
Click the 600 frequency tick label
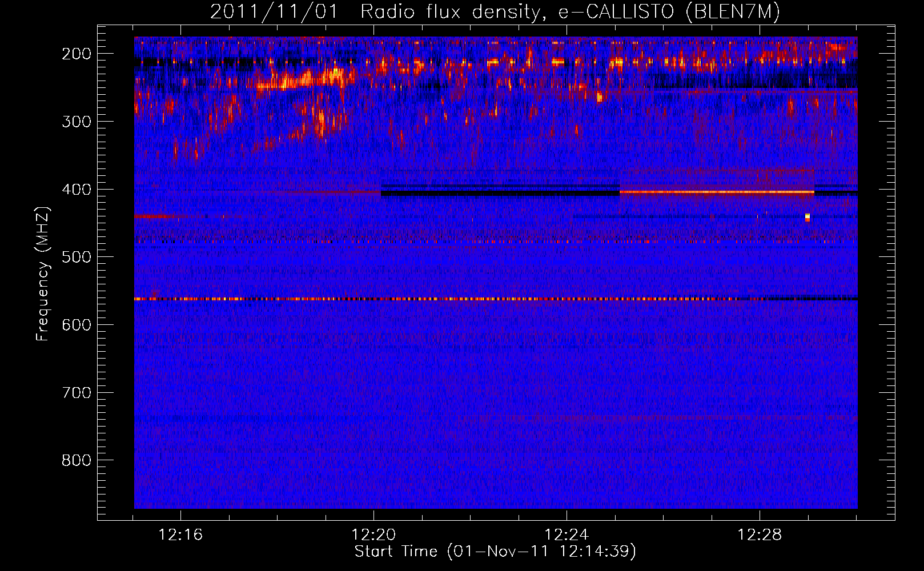click(x=77, y=324)
